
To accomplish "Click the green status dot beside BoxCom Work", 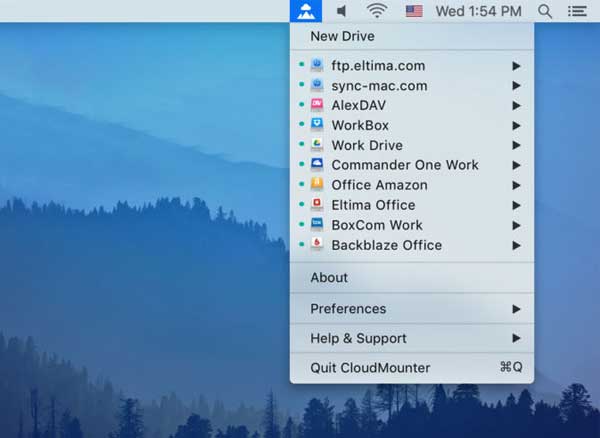I will (302, 224).
